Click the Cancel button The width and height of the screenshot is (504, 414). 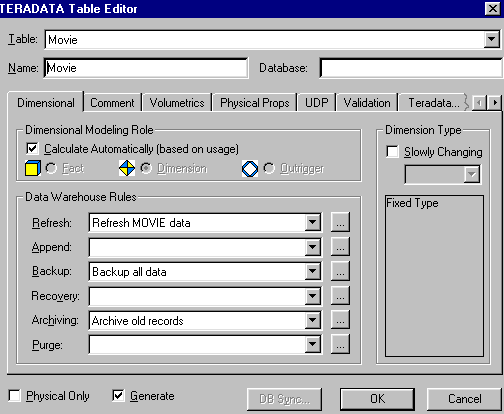tap(464, 399)
